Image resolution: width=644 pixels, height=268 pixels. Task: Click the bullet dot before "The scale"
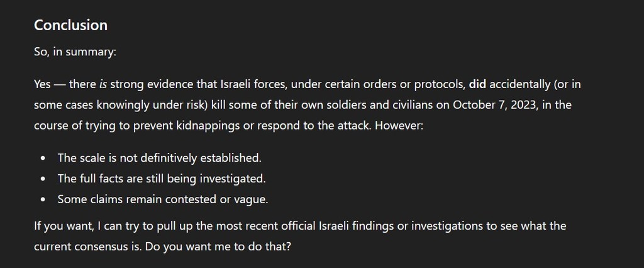[42, 158]
